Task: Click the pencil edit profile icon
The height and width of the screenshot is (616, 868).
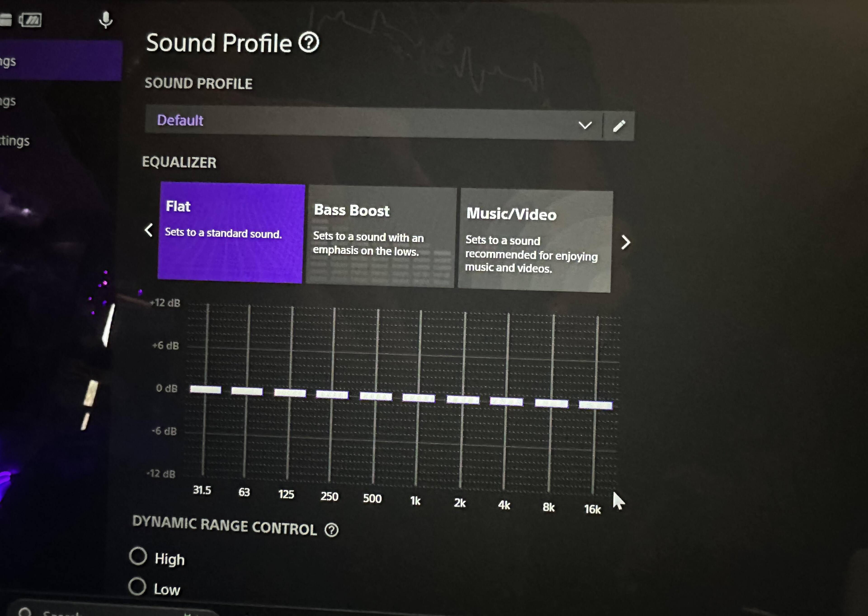Action: [x=619, y=126]
